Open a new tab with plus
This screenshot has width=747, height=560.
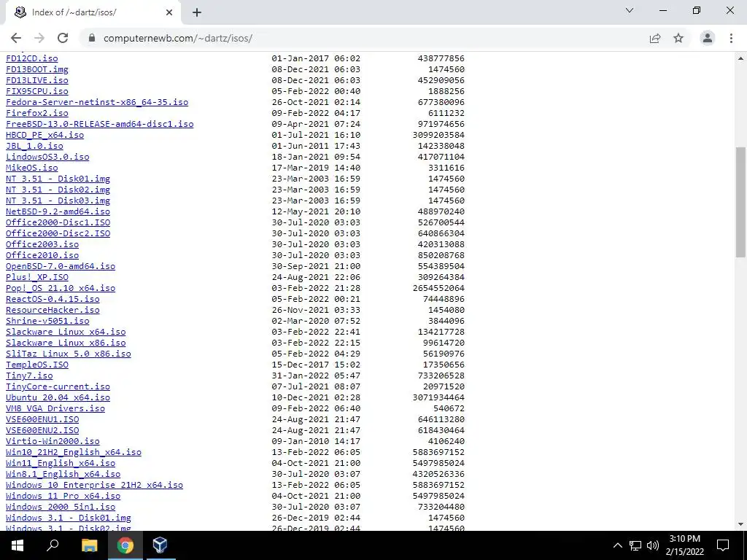pos(197,12)
